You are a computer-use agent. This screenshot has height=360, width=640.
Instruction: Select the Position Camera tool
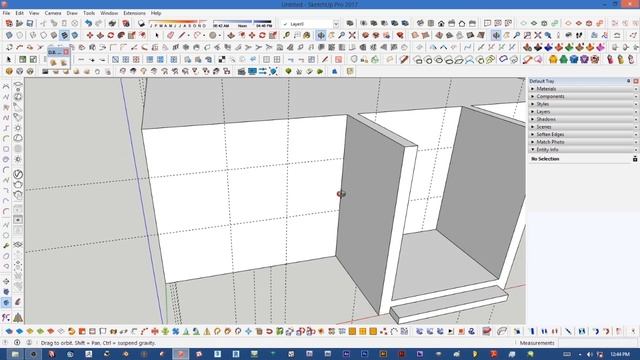(558, 36)
